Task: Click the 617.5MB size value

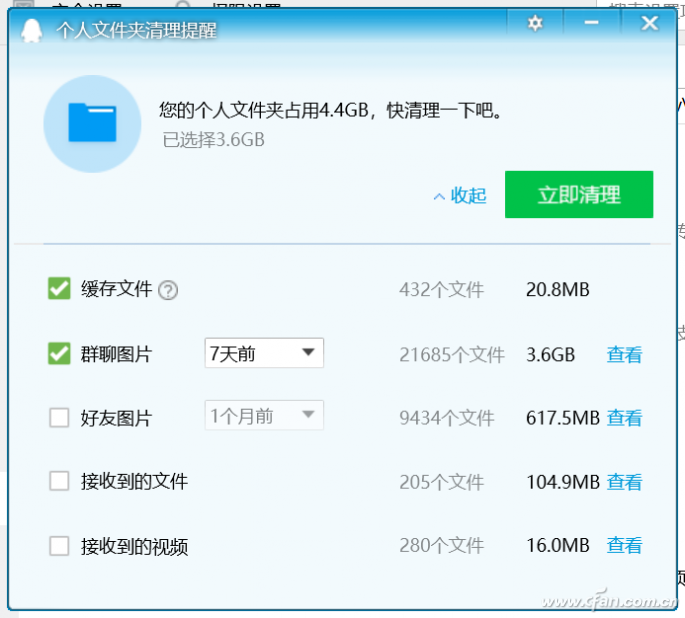Action: coord(563,418)
